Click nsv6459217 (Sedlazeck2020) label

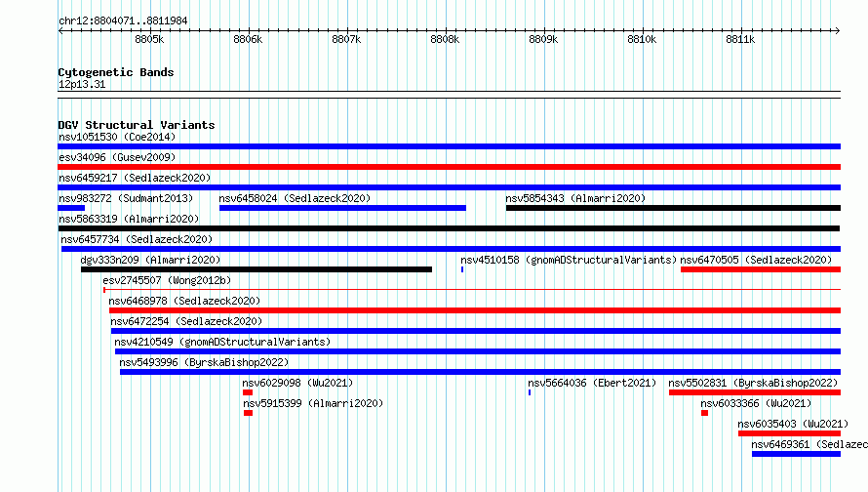135,178
